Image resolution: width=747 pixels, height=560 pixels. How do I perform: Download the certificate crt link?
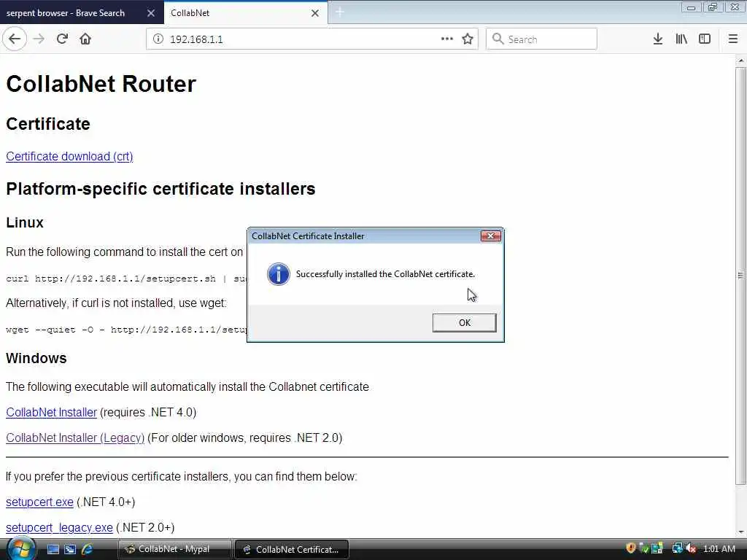click(x=69, y=156)
